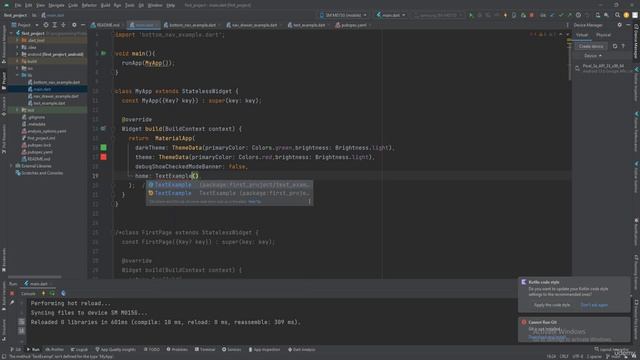The width and height of the screenshot is (640, 360).
Task: Hide the Device Manager panel with minimize icon
Action: coord(629,25)
